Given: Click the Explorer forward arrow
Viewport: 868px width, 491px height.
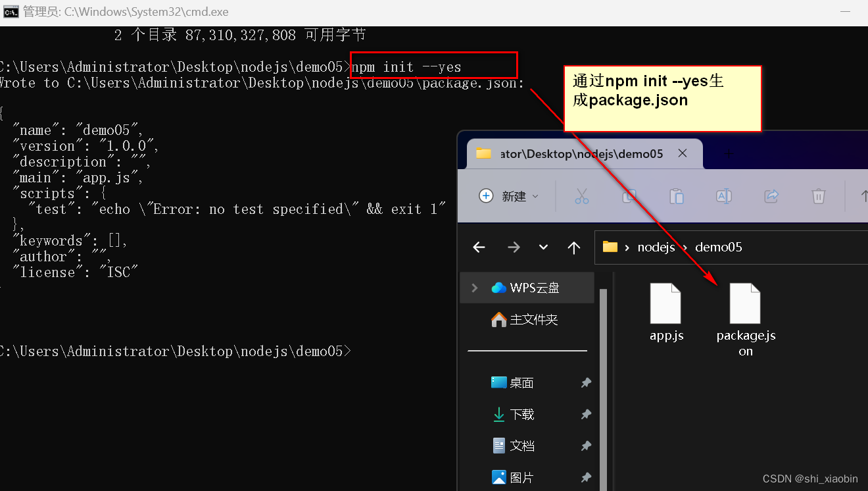Looking at the screenshot, I should click(x=514, y=247).
